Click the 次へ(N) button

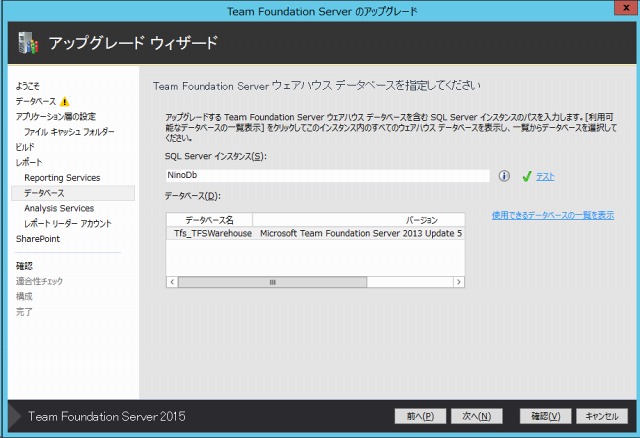pyautogui.click(x=476, y=416)
